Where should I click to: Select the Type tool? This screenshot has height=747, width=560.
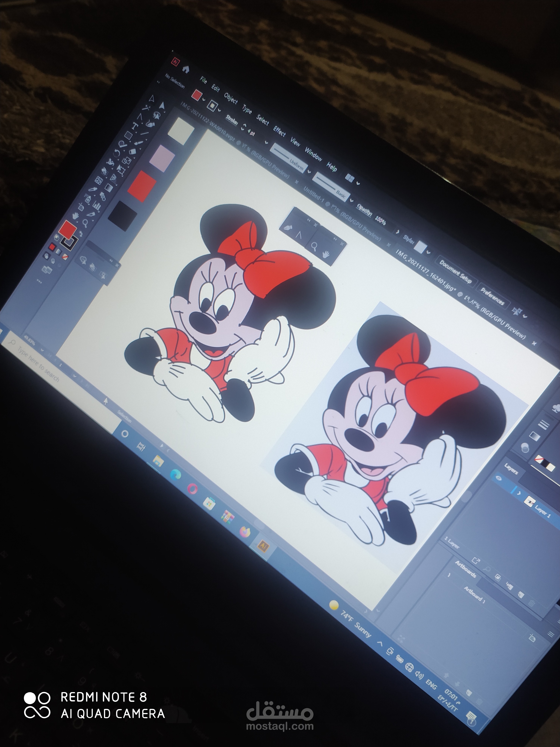pos(135,126)
